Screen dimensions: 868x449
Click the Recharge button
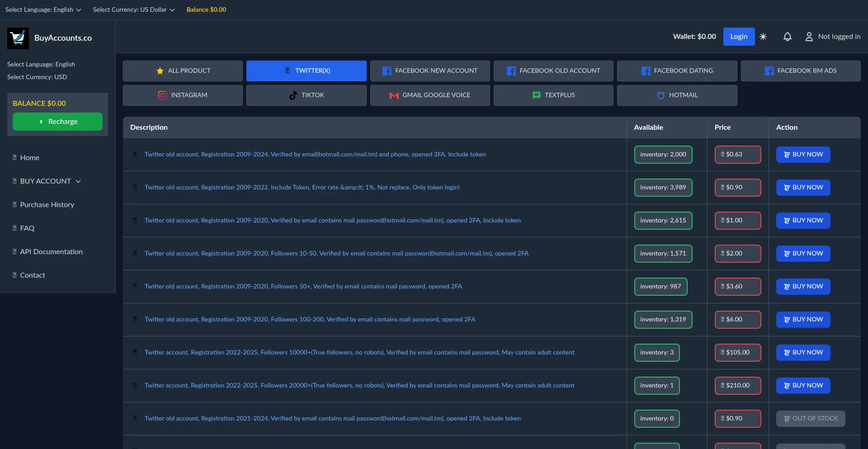(57, 121)
